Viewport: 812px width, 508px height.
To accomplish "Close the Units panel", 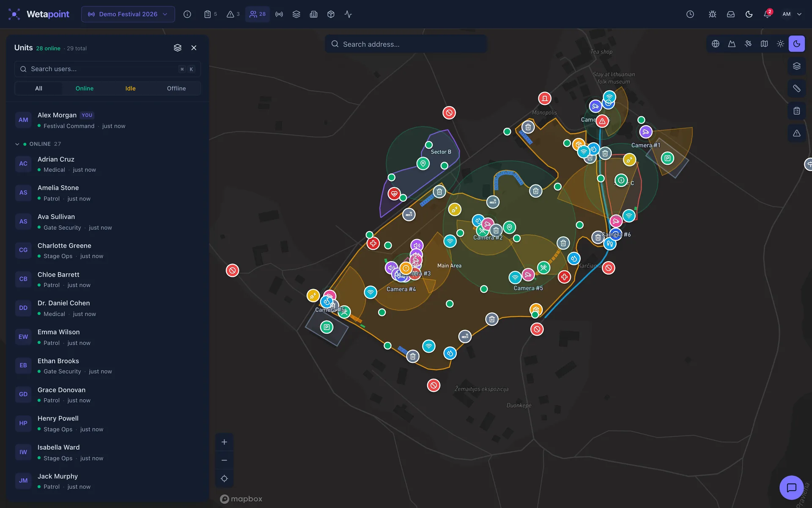I will pyautogui.click(x=194, y=48).
